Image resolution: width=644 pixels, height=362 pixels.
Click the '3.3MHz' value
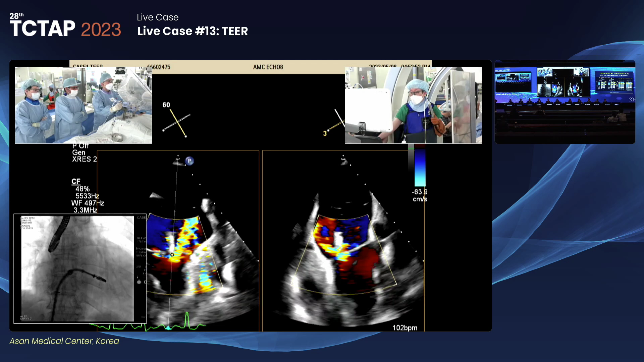tap(85, 210)
